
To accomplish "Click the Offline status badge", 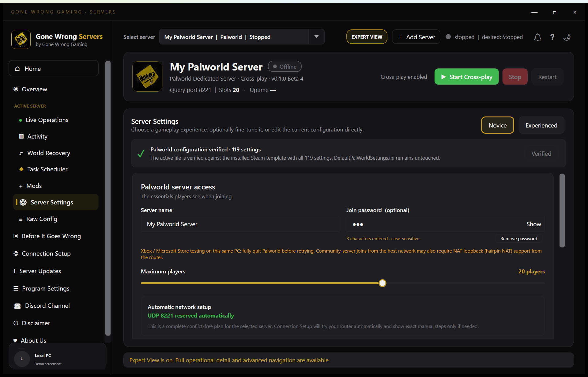I will (285, 67).
